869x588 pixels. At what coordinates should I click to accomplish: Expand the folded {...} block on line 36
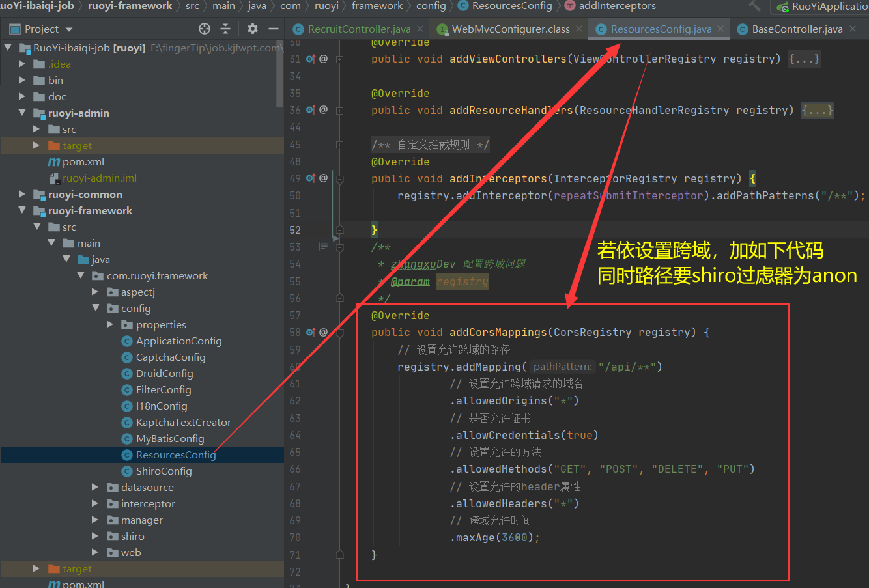point(818,110)
